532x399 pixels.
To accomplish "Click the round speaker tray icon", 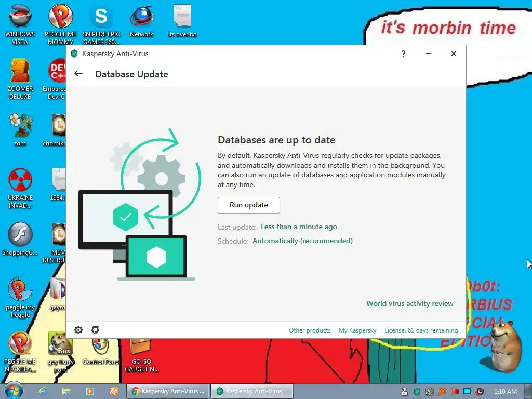I will click(x=480, y=392).
